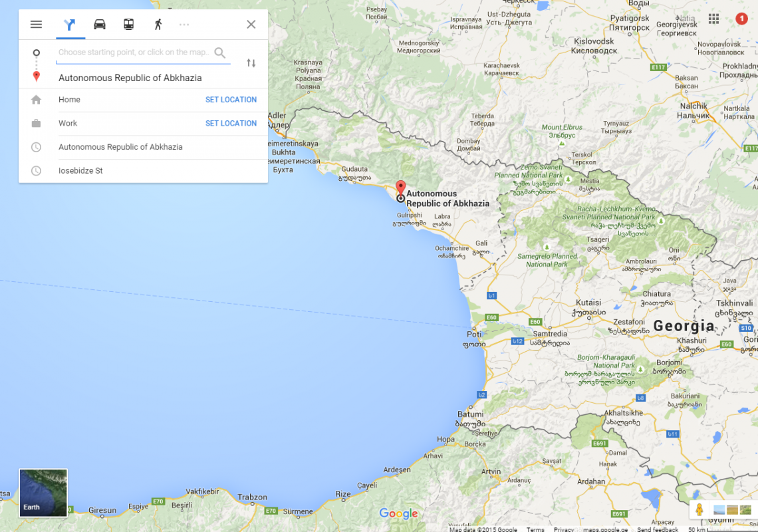Edit the destination field Autonomous Republic of Abkhazia
Viewport: 758px width, 532px height.
click(x=130, y=78)
